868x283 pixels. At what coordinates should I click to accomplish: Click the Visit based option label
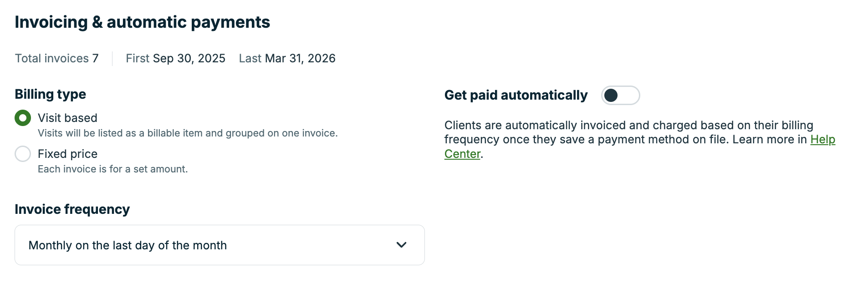(x=67, y=118)
